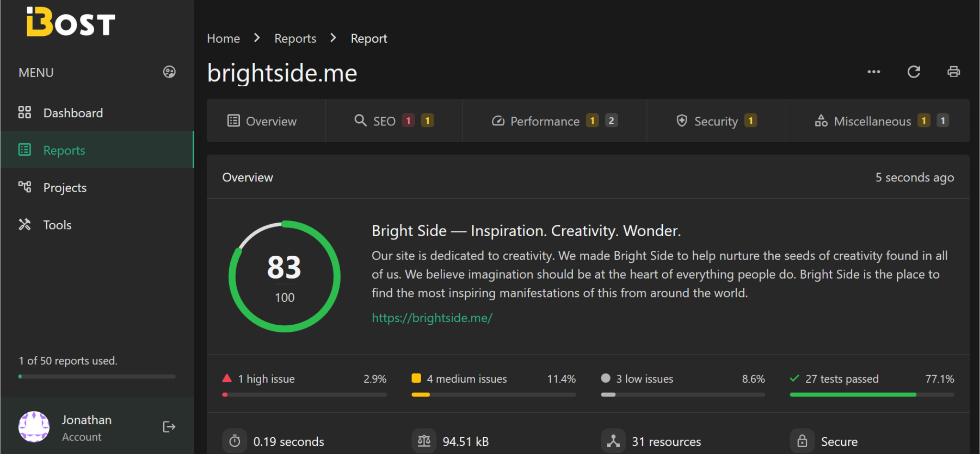Switch to the Security tab
Screen dimensions: 980x454
click(x=716, y=121)
